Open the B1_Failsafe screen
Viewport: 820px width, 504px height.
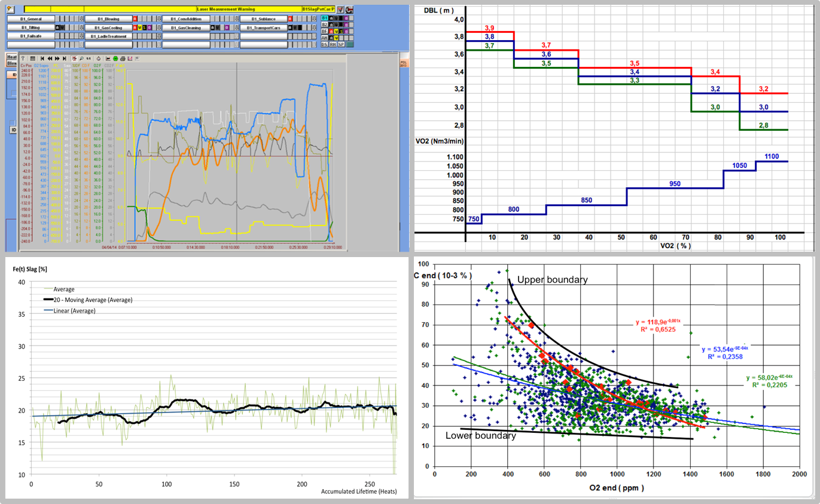31,36
